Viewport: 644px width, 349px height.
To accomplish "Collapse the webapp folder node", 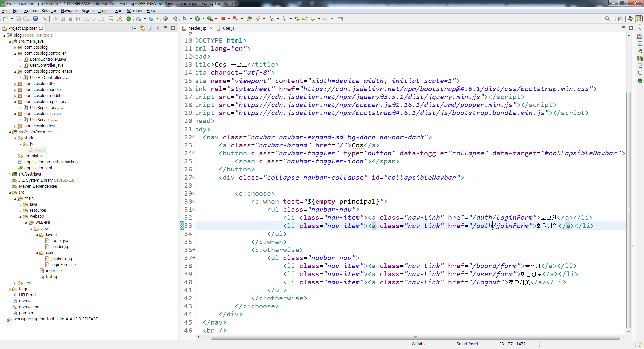I will tap(20, 216).
